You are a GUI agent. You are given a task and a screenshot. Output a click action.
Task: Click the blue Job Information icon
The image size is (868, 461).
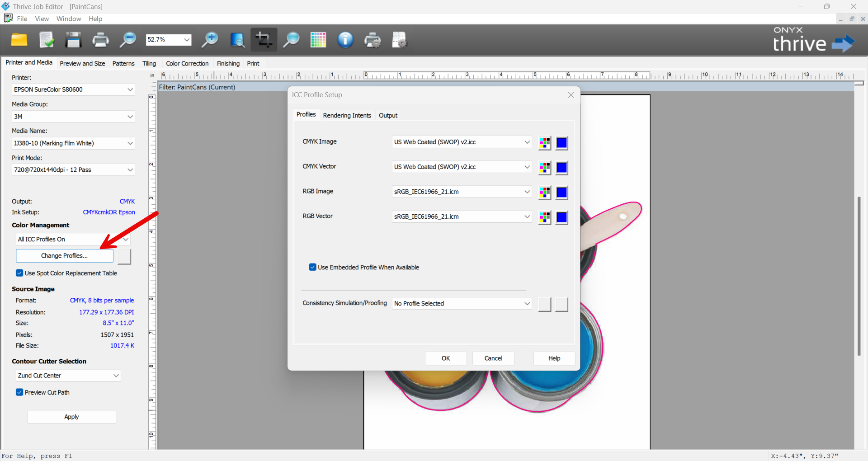click(x=345, y=40)
